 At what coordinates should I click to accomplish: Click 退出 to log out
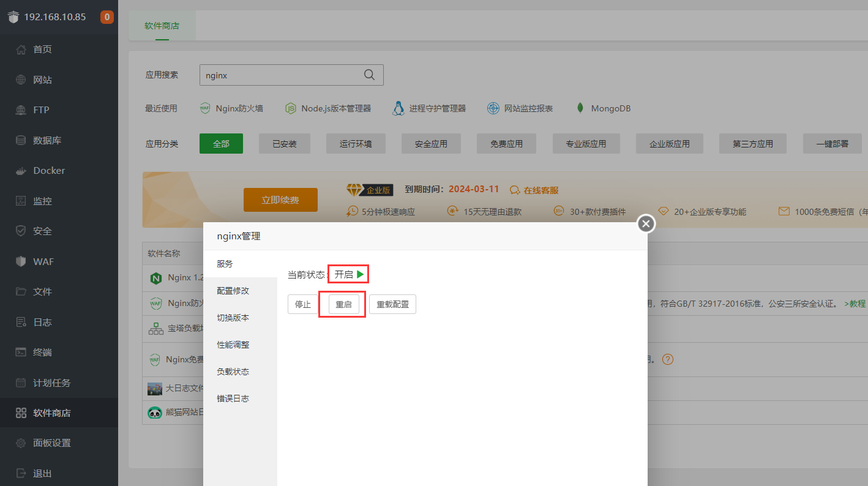point(59,474)
